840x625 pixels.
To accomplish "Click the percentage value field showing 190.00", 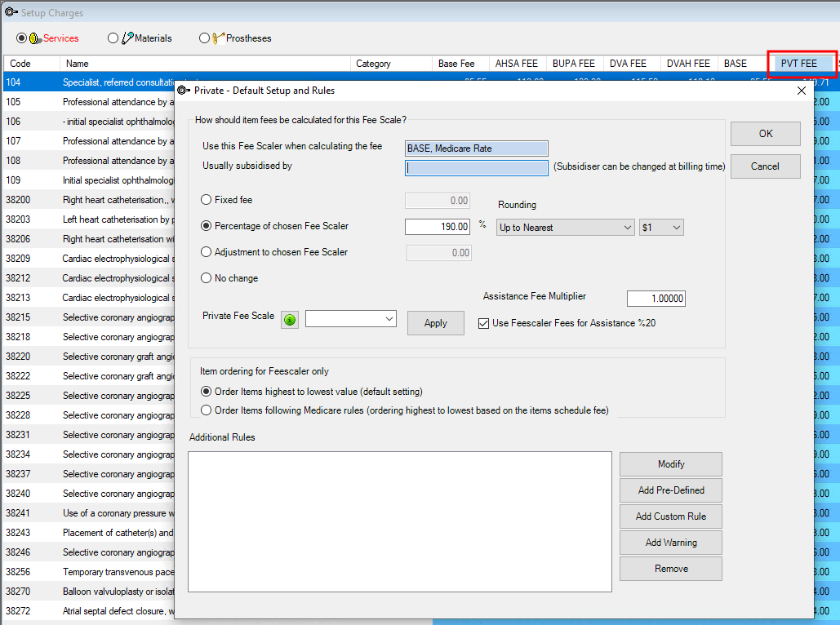I will [438, 227].
